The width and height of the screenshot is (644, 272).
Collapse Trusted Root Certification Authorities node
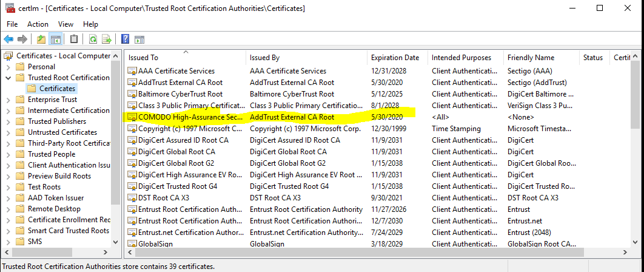pos(8,78)
